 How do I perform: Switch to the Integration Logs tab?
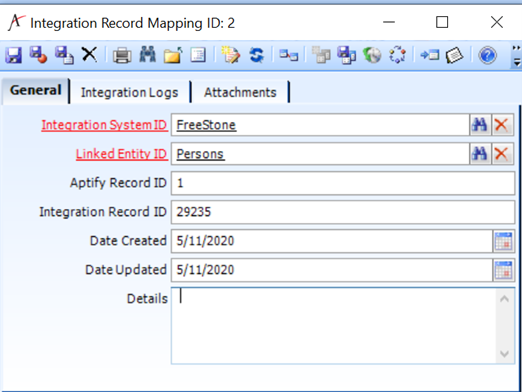click(129, 92)
